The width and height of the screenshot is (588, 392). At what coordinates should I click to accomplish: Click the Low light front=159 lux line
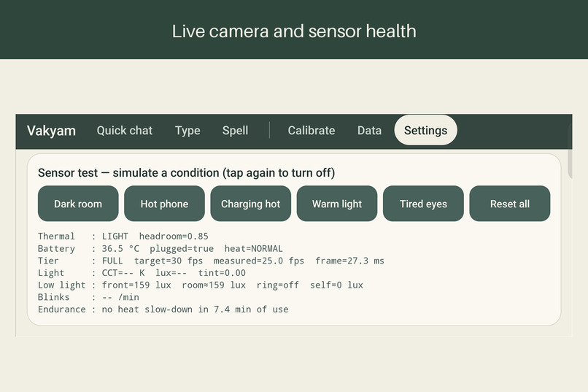(x=200, y=285)
